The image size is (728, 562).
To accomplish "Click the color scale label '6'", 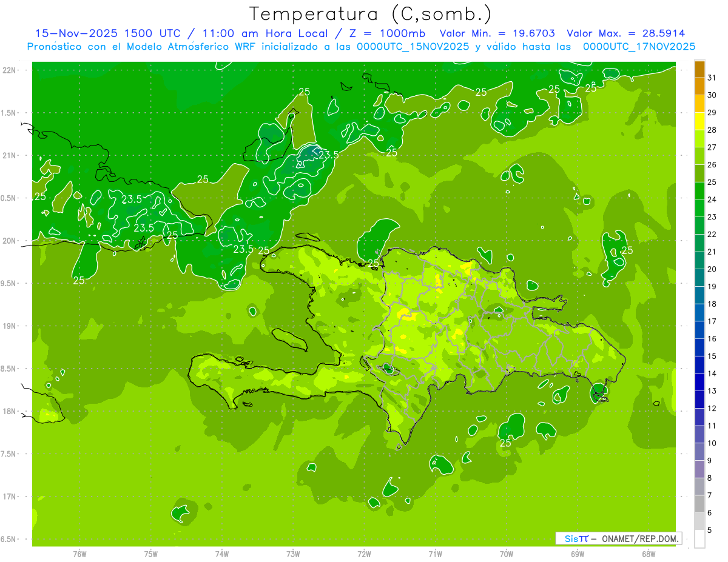I will click(710, 513).
